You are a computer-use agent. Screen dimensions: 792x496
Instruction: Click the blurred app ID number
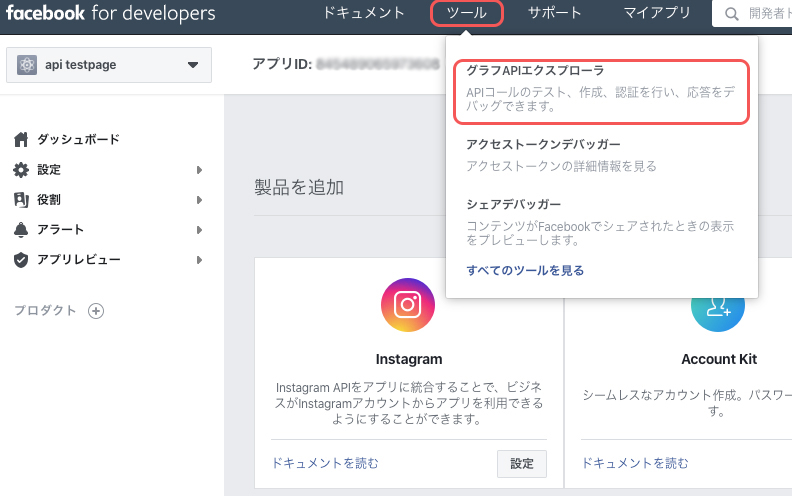(377, 64)
